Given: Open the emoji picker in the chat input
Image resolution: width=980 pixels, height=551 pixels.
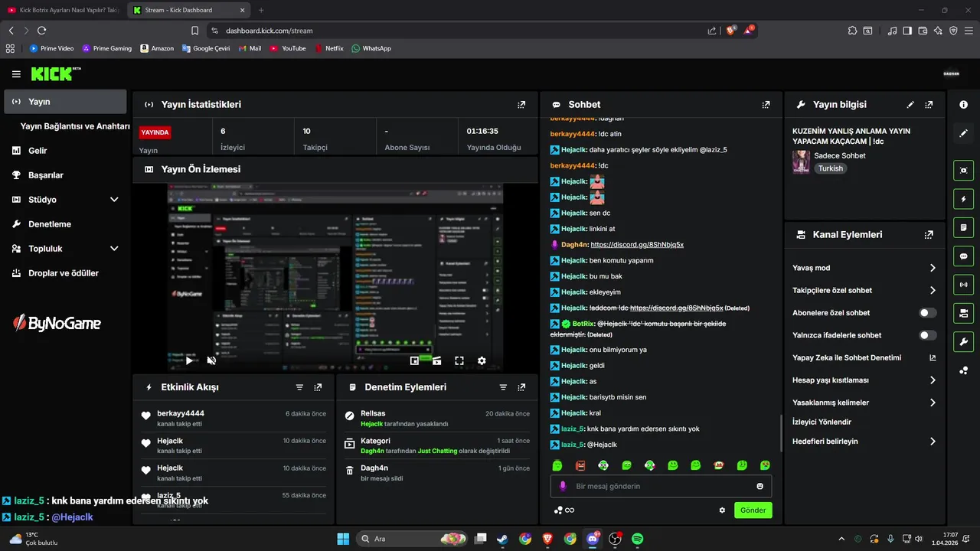Looking at the screenshot, I should (759, 486).
